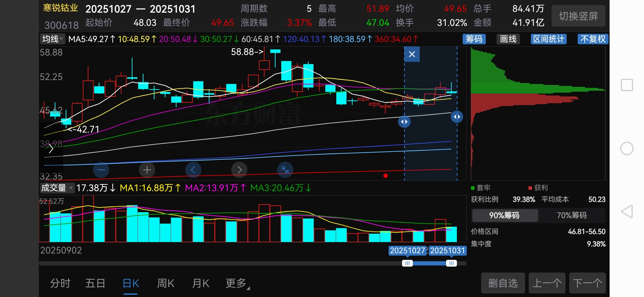This screenshot has width=644, height=297.
Task: Click the 20251027 range slider handle
Action: tap(407, 263)
